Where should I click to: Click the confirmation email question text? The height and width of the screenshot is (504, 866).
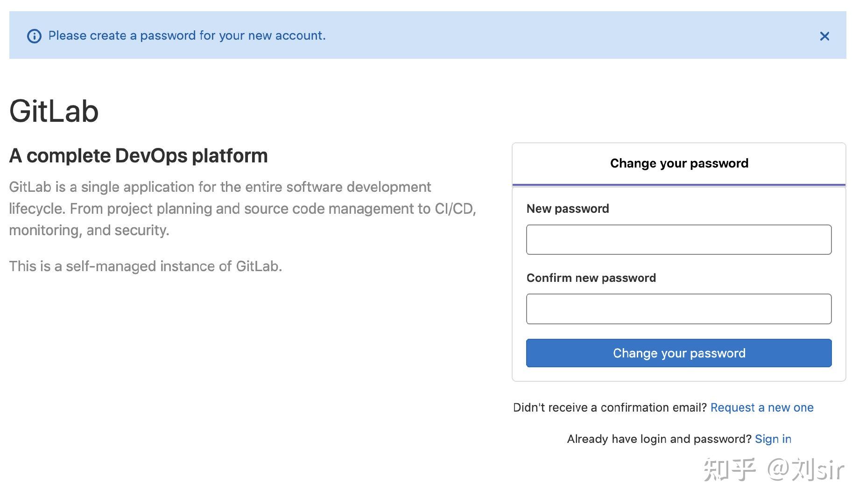[609, 407]
